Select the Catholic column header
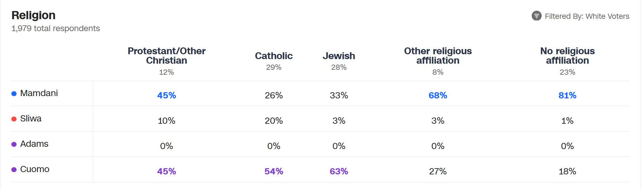 tap(274, 56)
